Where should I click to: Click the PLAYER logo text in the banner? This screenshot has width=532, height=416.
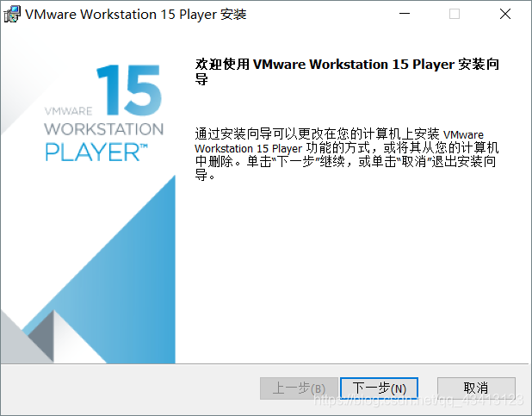point(96,152)
